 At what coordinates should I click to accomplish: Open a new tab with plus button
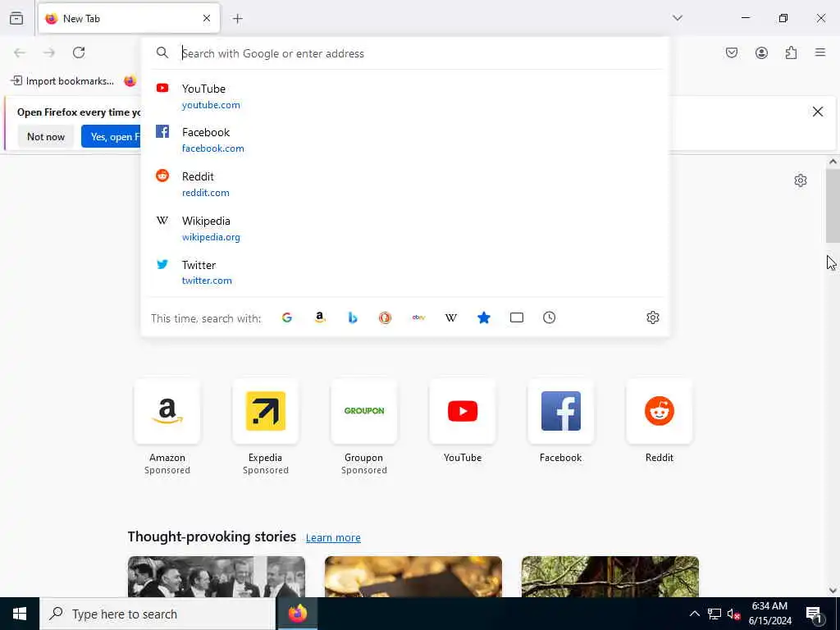click(238, 19)
